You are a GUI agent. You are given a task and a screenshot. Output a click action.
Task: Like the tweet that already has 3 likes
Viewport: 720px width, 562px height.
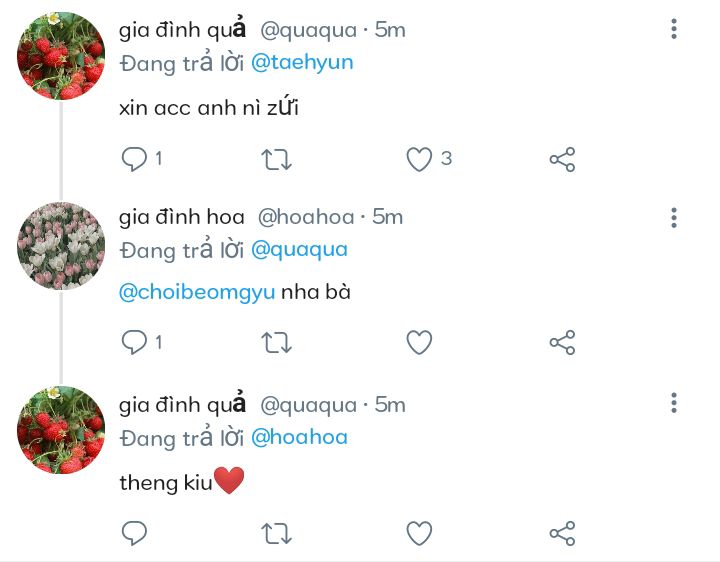[x=419, y=159]
